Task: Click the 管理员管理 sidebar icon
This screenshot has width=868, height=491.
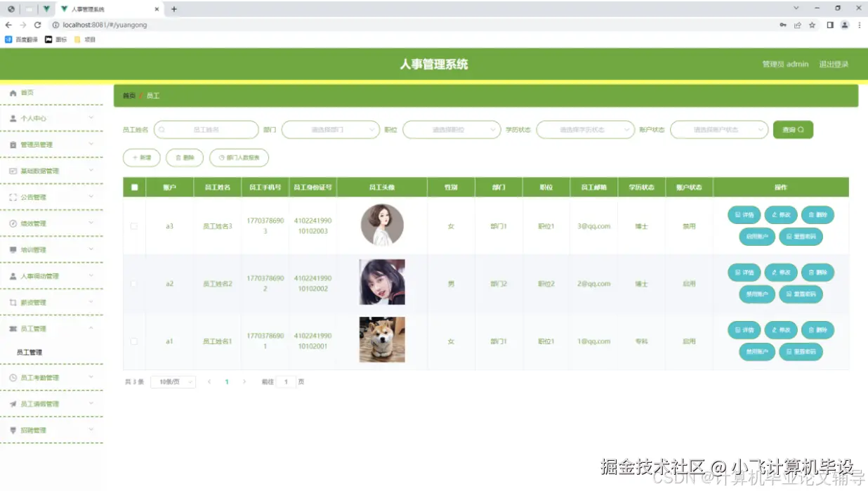Action: (x=13, y=145)
